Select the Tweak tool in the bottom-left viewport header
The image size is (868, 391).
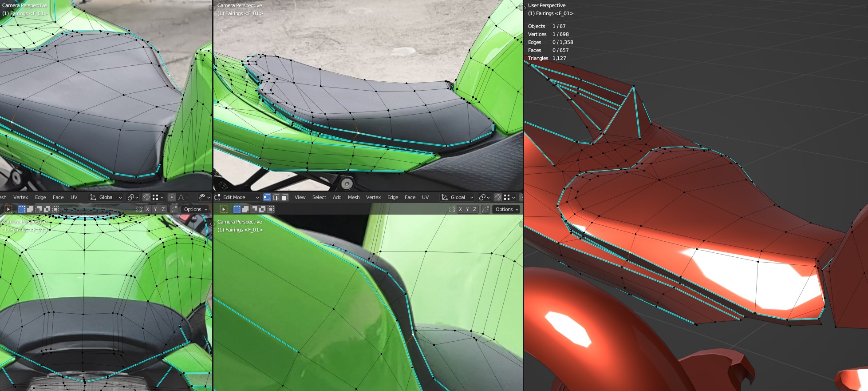pyautogui.click(x=8, y=209)
